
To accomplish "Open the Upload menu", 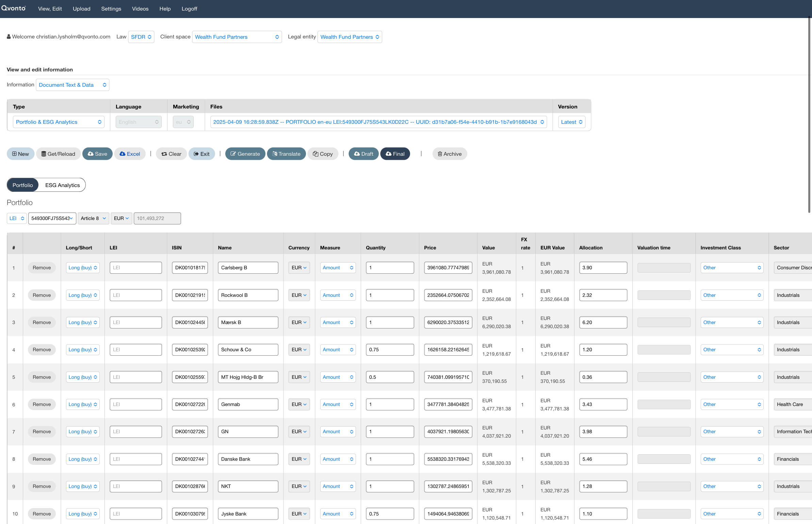I will [81, 9].
